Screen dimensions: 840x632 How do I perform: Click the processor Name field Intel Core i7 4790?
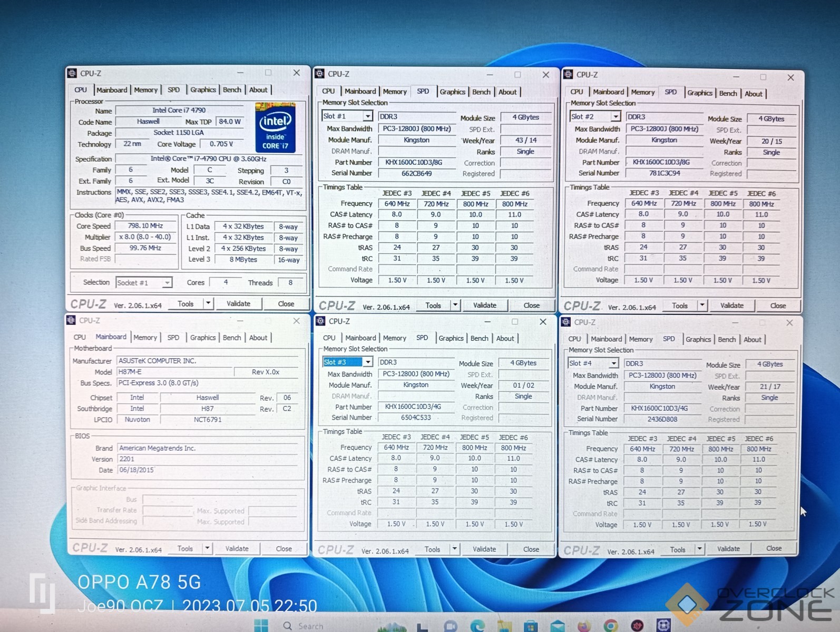point(179,110)
